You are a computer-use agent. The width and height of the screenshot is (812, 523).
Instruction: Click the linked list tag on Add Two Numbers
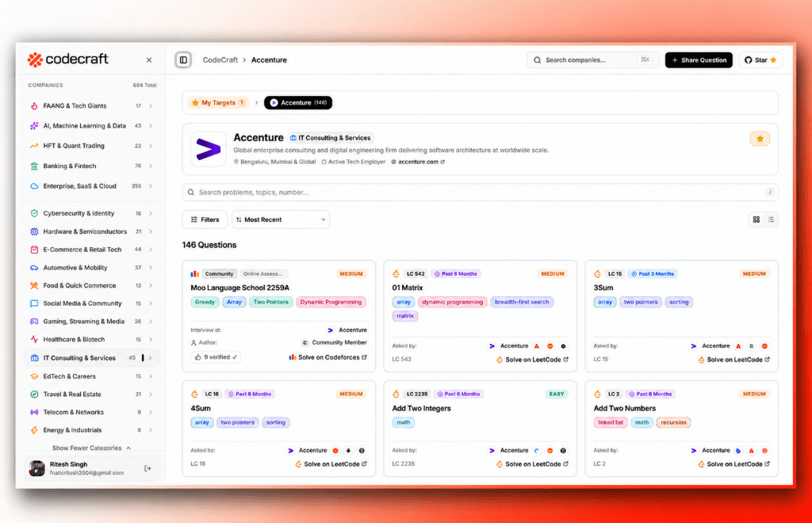[x=611, y=422]
